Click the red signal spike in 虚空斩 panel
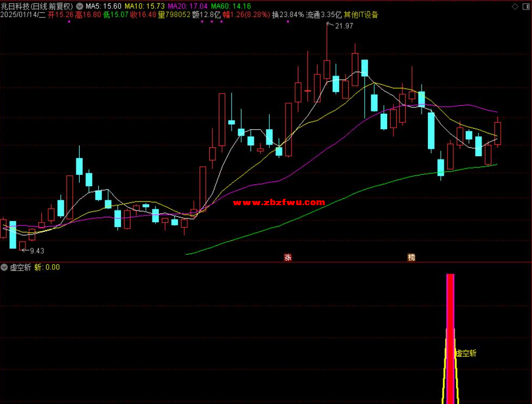The height and width of the screenshot is (404, 532). coord(450,339)
